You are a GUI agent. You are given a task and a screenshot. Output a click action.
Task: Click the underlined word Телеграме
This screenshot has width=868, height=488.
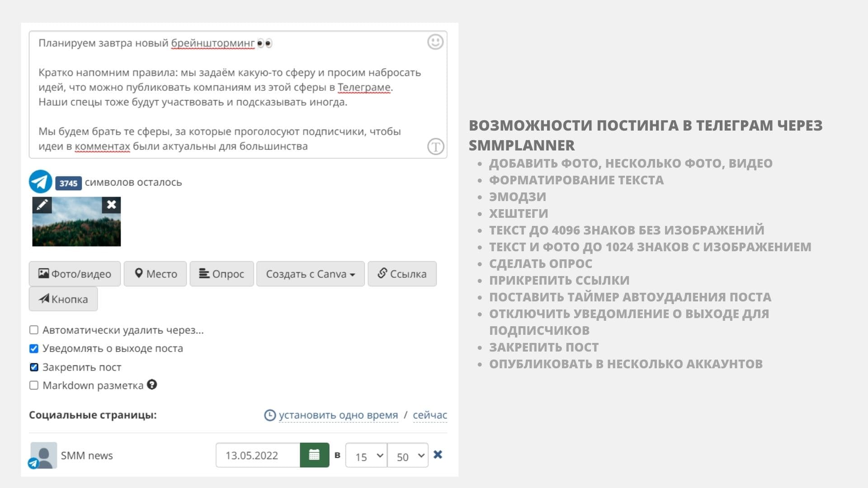tap(364, 87)
